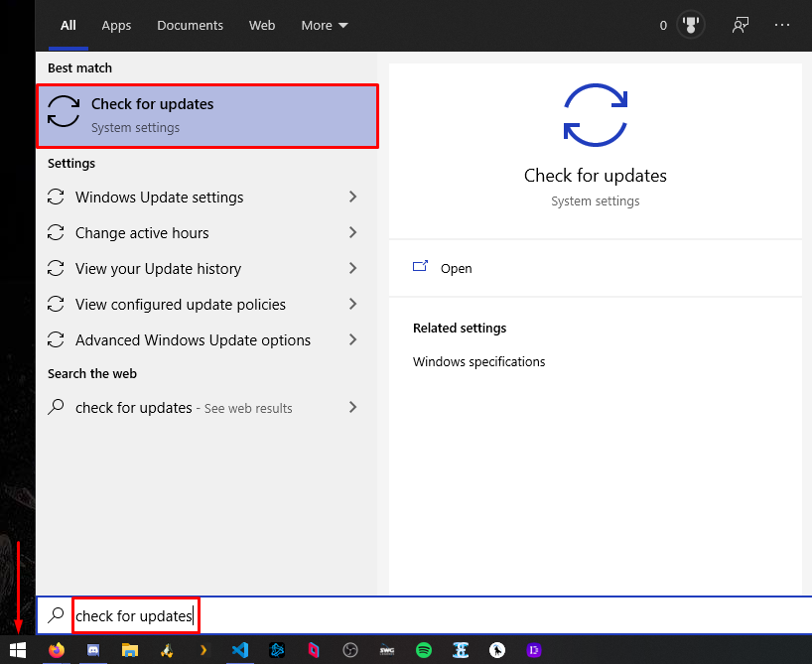Screen dimensions: 812x664
Task: Click the Open launch icon
Action: click(420, 266)
